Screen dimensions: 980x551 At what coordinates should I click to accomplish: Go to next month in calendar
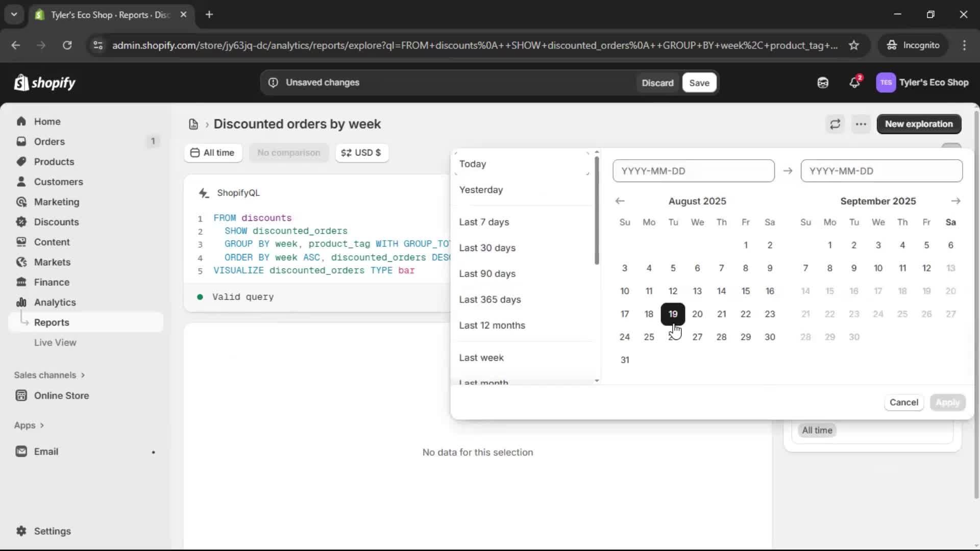pos(956,201)
